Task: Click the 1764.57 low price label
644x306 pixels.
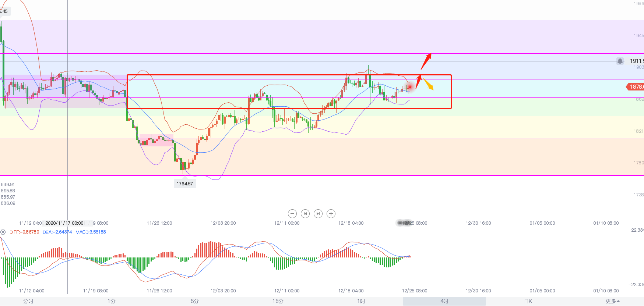Action: (x=185, y=184)
